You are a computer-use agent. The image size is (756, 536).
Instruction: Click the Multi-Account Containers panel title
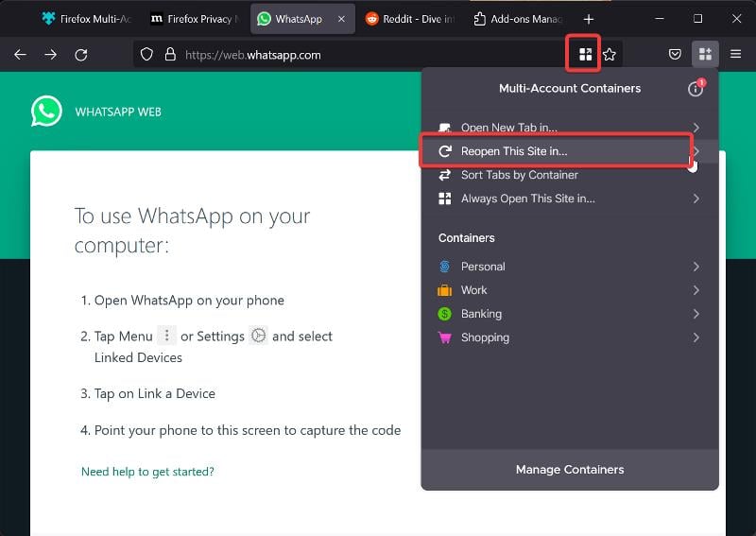(x=570, y=88)
